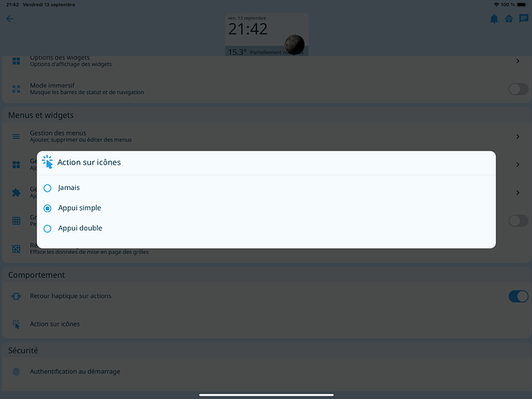
Task: Open the chat message icon
Action: coord(524,18)
